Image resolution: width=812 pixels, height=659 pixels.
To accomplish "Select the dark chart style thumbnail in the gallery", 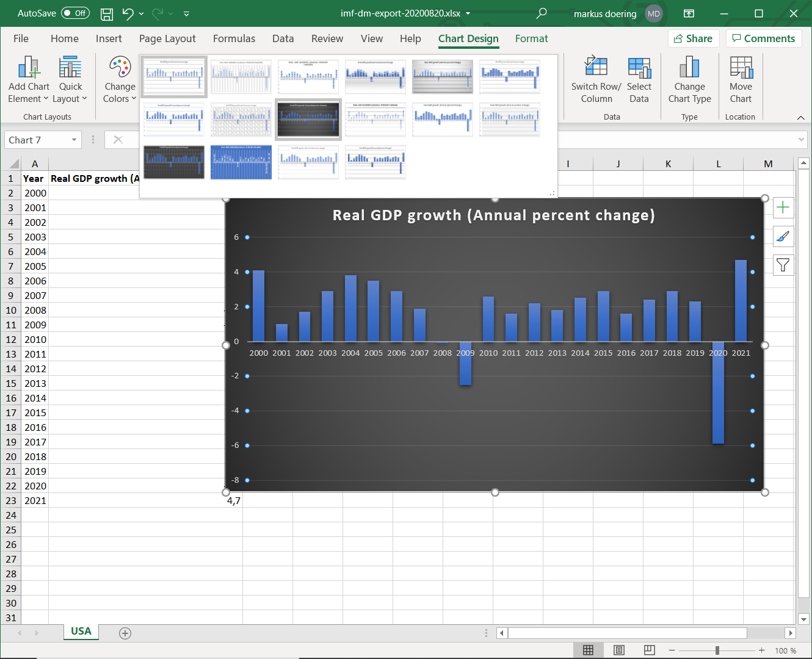I will click(x=308, y=119).
